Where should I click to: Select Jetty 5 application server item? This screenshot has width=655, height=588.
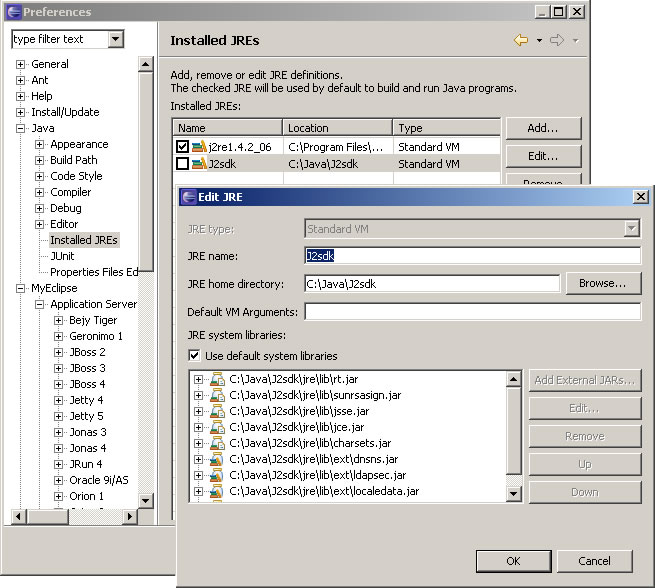86,416
